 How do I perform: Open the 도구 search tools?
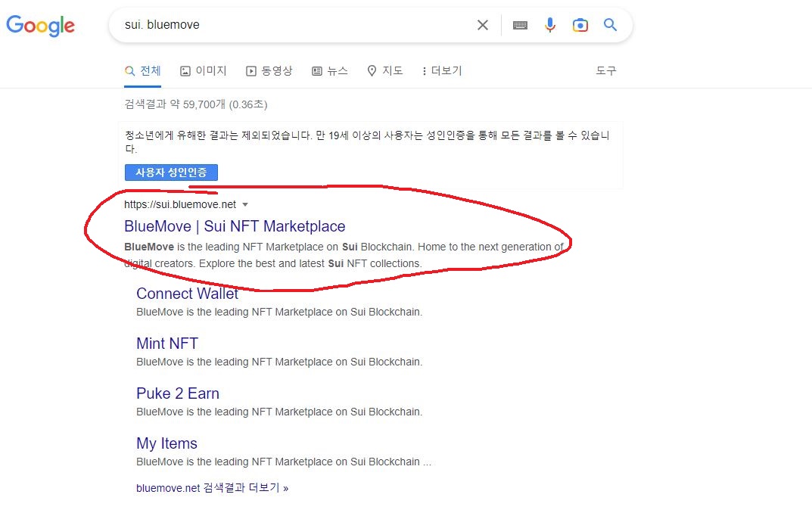point(606,71)
